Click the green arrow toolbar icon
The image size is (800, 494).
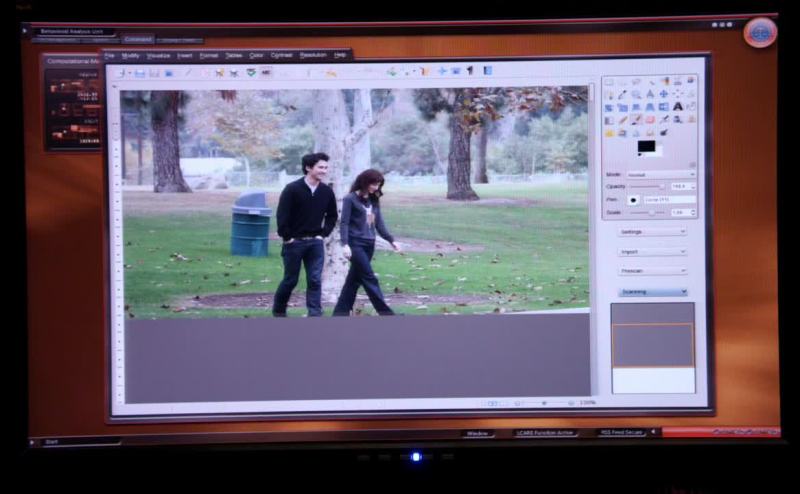point(391,71)
